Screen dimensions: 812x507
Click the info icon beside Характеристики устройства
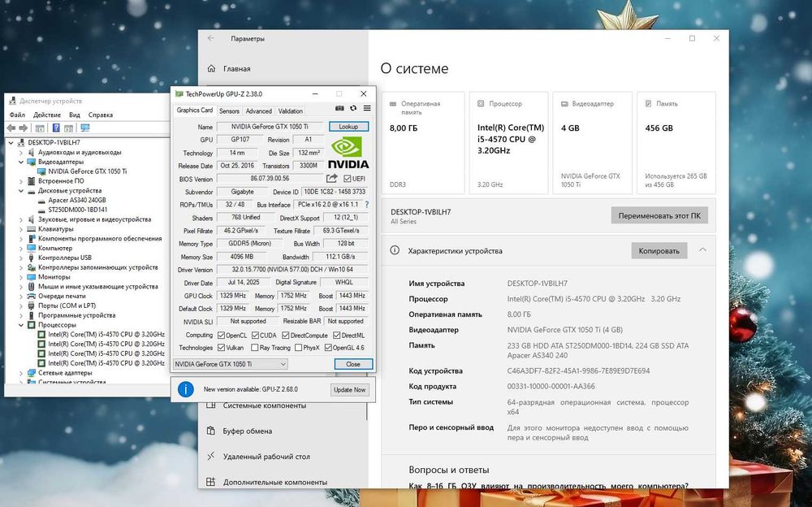coord(395,250)
